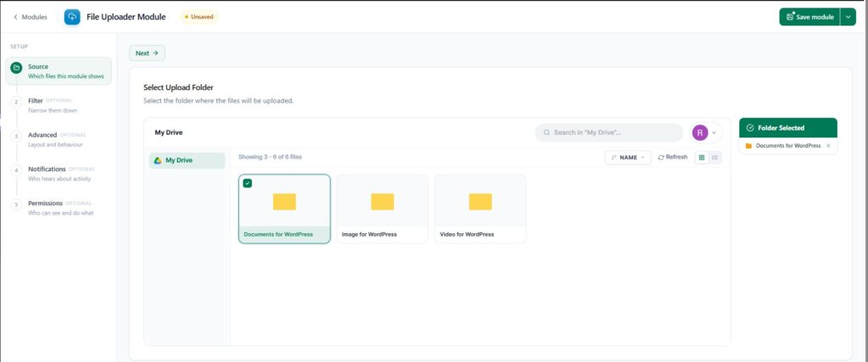The image size is (868, 362).
Task: Expand the account switcher chevron
Action: pos(714,133)
